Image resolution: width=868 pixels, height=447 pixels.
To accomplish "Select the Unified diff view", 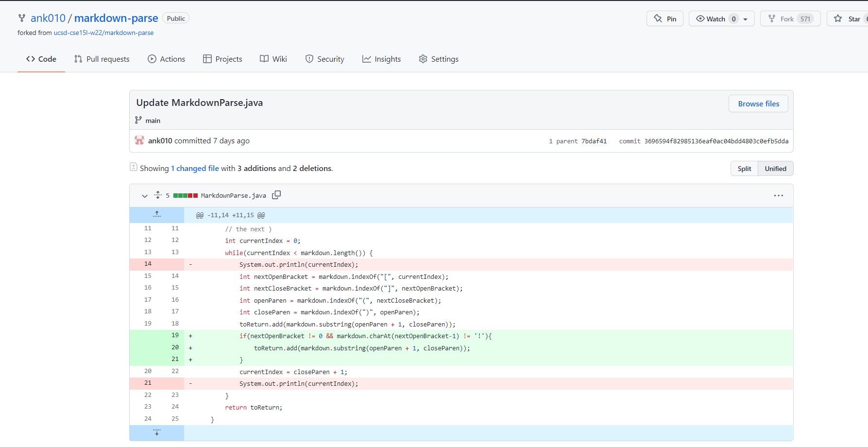I will (775, 168).
